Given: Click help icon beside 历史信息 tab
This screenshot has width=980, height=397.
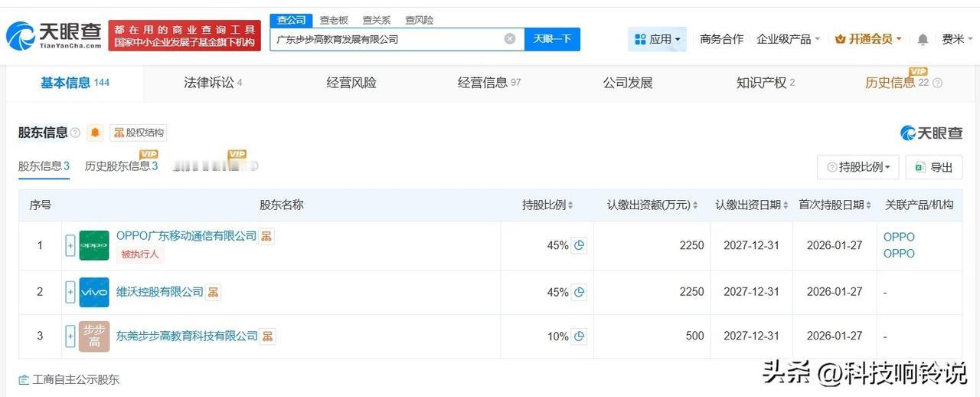Looking at the screenshot, I should click(x=937, y=84).
